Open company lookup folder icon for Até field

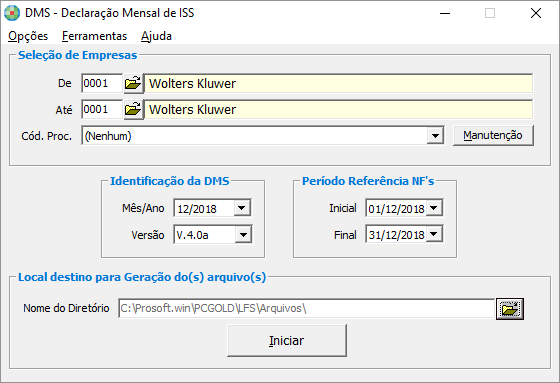[x=134, y=109]
